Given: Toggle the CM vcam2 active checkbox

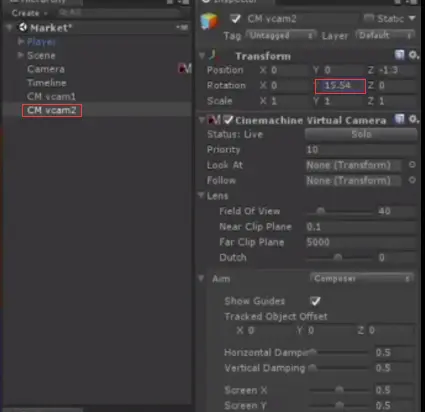Looking at the screenshot, I should (235, 19).
